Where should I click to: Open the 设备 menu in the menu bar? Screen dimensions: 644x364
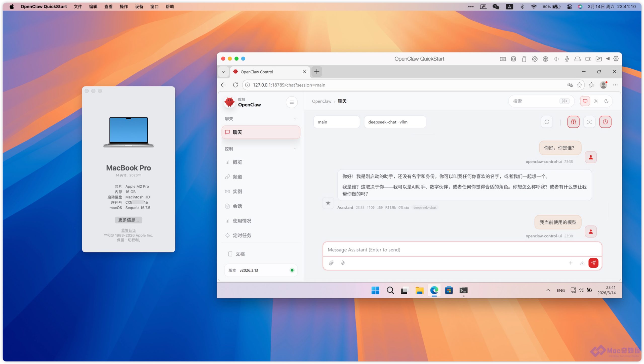[x=139, y=7]
